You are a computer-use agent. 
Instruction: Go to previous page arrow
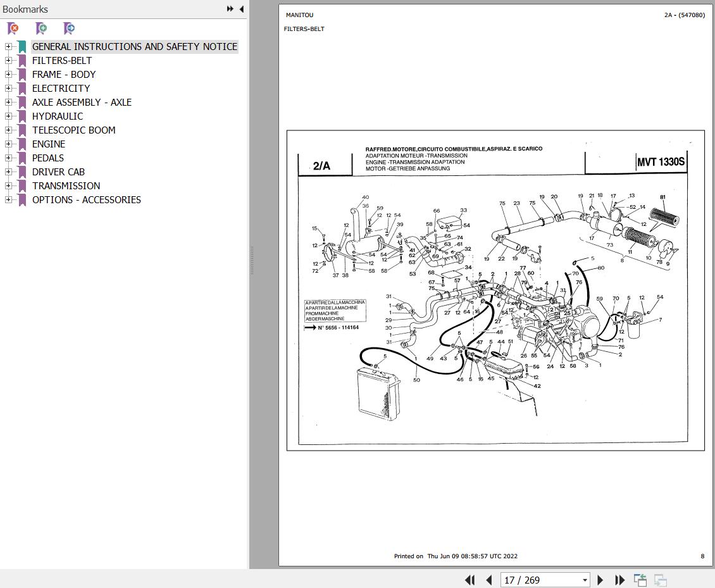pyautogui.click(x=489, y=580)
